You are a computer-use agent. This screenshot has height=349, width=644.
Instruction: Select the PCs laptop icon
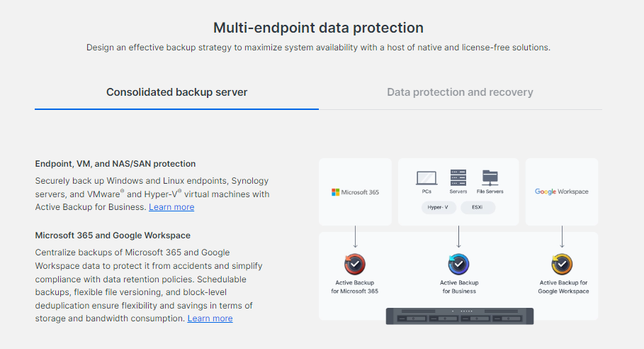(426, 179)
